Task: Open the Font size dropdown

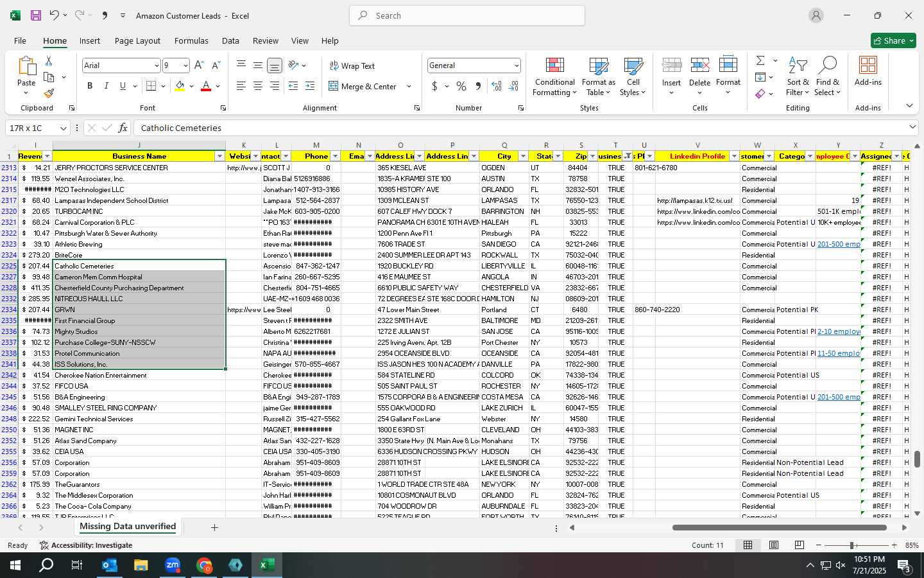Action: (x=185, y=66)
